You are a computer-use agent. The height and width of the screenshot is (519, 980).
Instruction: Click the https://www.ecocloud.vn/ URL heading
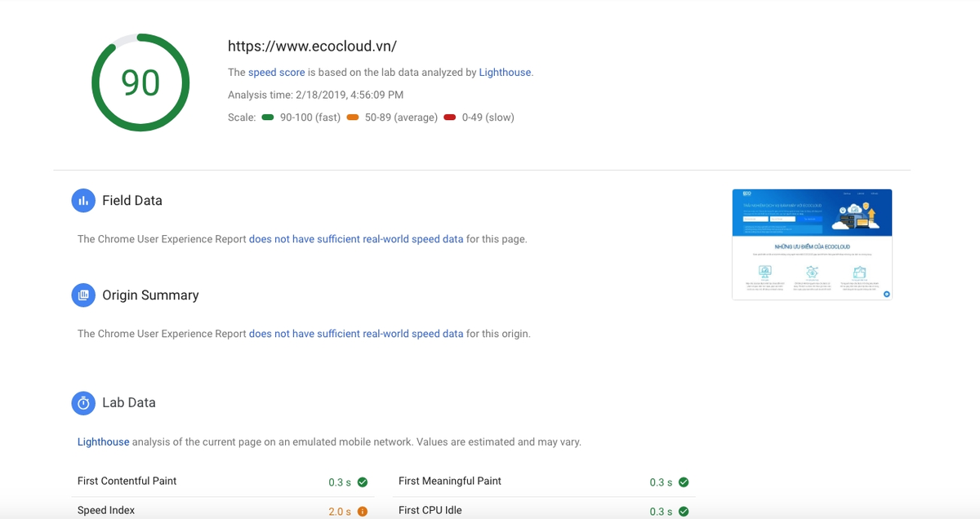coord(312,47)
